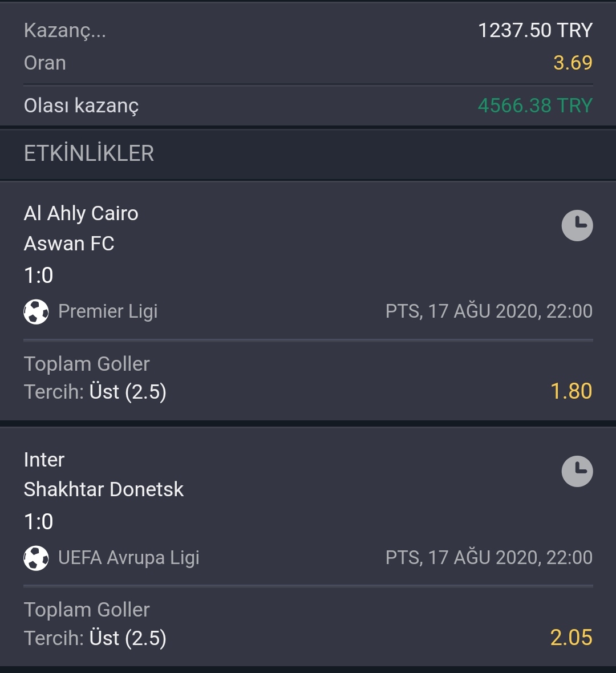Click the 1237.50 TRY stake amount
The image size is (616, 673).
pos(536,30)
